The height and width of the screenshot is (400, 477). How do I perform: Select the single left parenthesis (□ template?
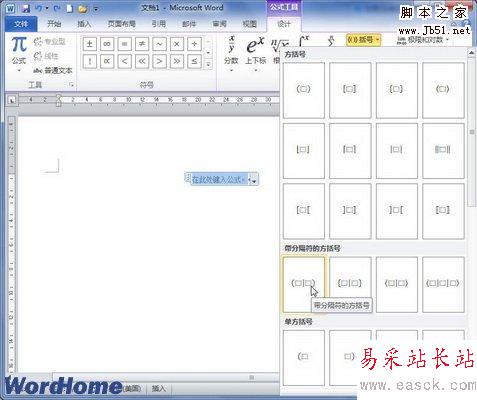point(303,358)
